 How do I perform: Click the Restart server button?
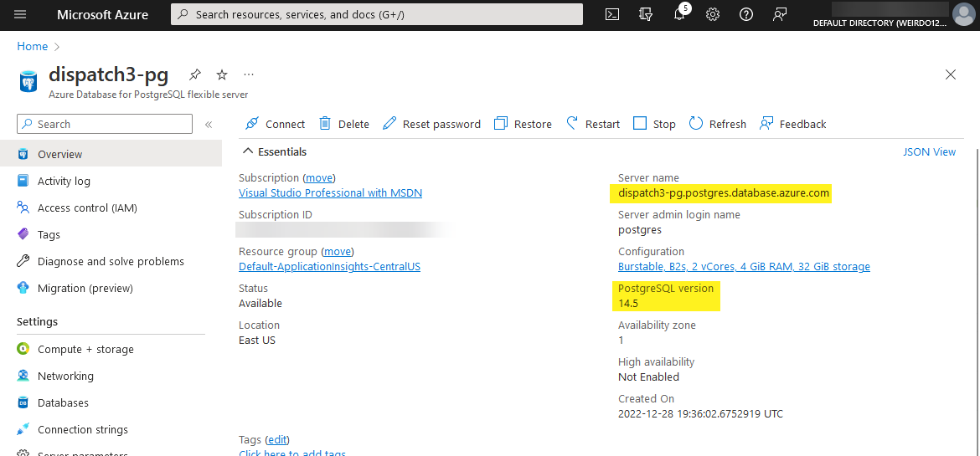coord(593,124)
